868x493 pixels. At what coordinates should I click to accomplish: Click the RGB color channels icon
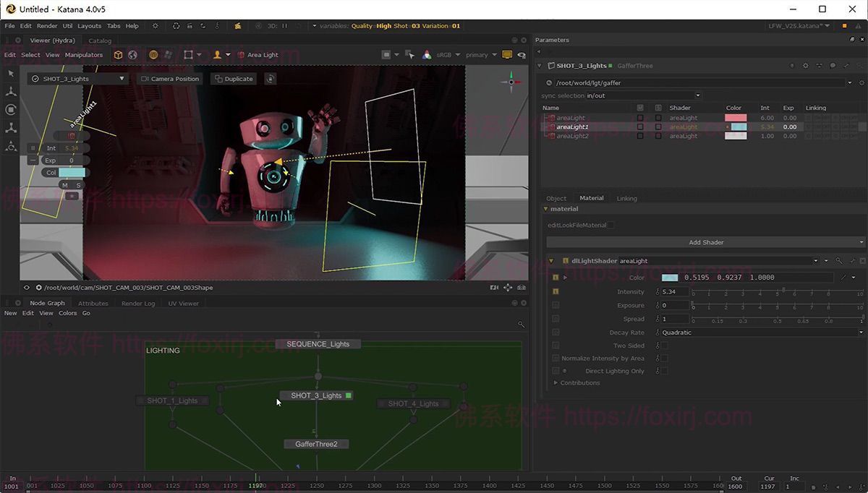pyautogui.click(x=427, y=55)
